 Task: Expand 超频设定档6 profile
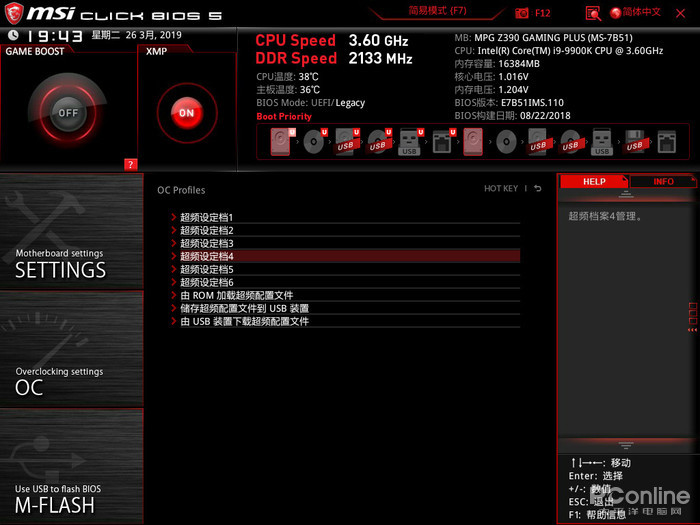(x=207, y=283)
